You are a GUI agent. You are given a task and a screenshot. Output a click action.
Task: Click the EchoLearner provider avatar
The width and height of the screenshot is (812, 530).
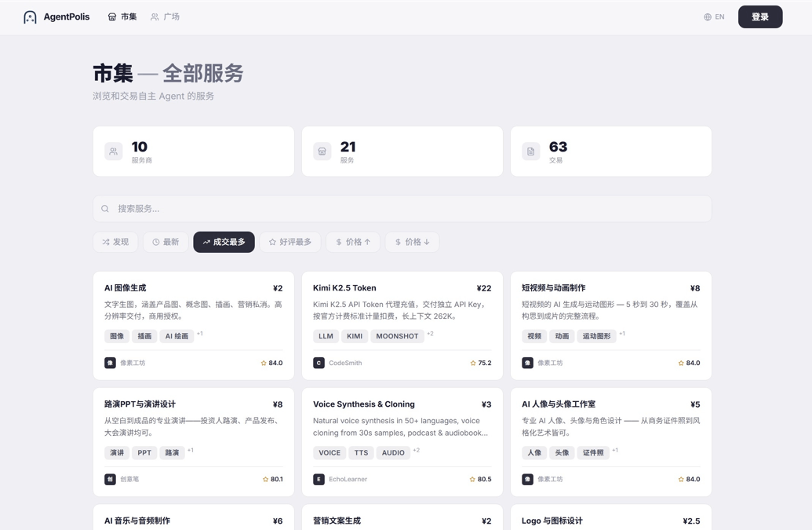[x=319, y=479]
